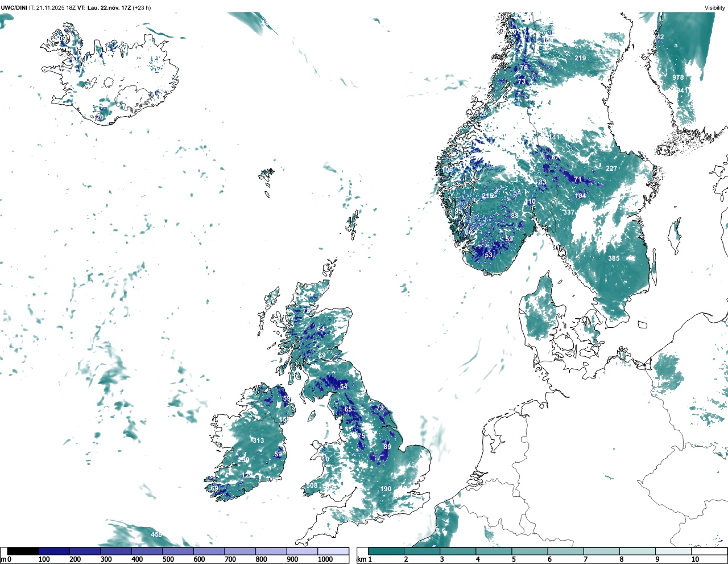Click the value '104' in Sweden

click(580, 196)
